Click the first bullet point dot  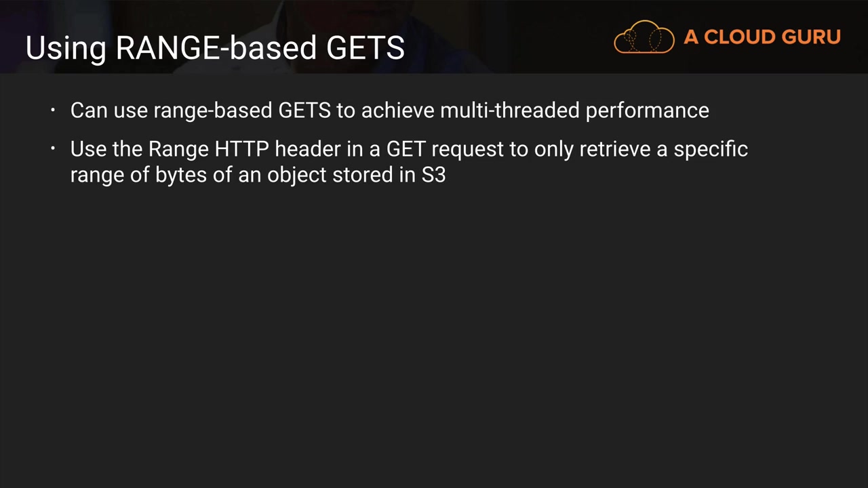(53, 110)
